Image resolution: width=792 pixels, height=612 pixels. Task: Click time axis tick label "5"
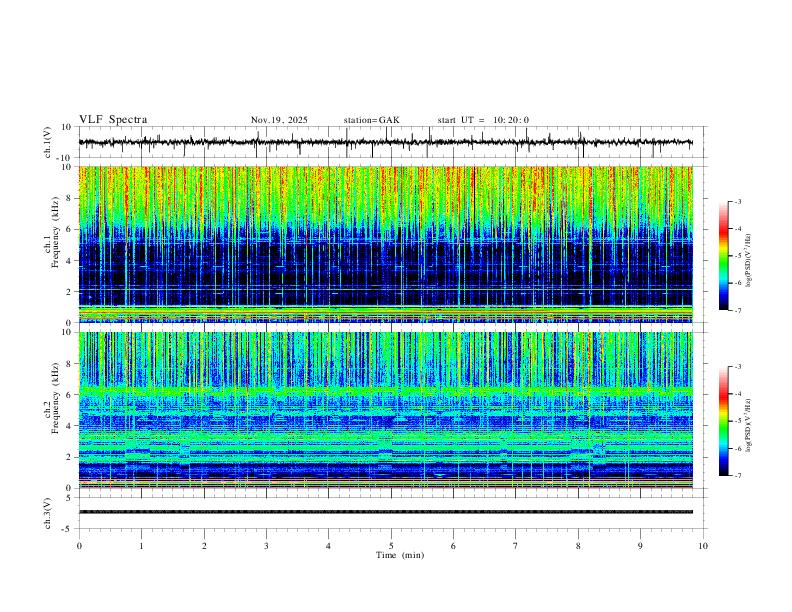pyautogui.click(x=391, y=546)
